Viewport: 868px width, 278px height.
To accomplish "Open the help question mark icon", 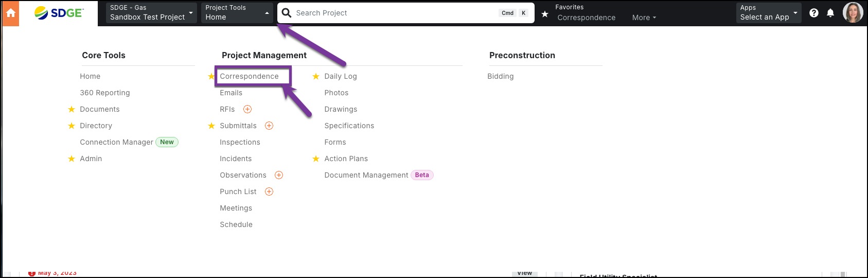I will 813,13.
